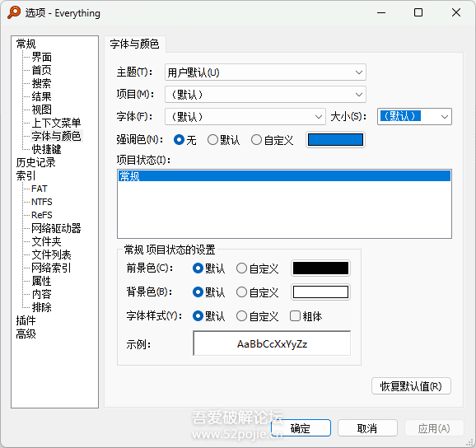The height and width of the screenshot is (448, 476).
Task: Click the blue accent color swatch
Action: pos(335,140)
